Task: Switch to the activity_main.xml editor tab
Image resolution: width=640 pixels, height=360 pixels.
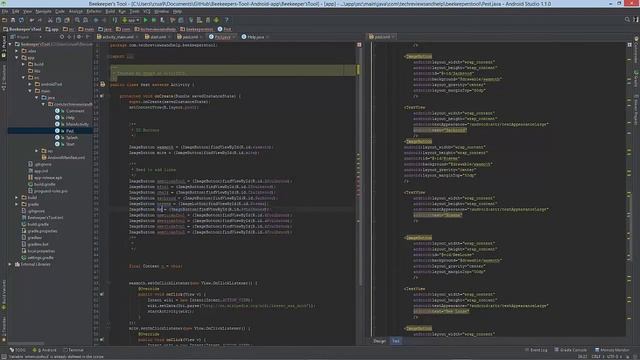Action: [118, 37]
